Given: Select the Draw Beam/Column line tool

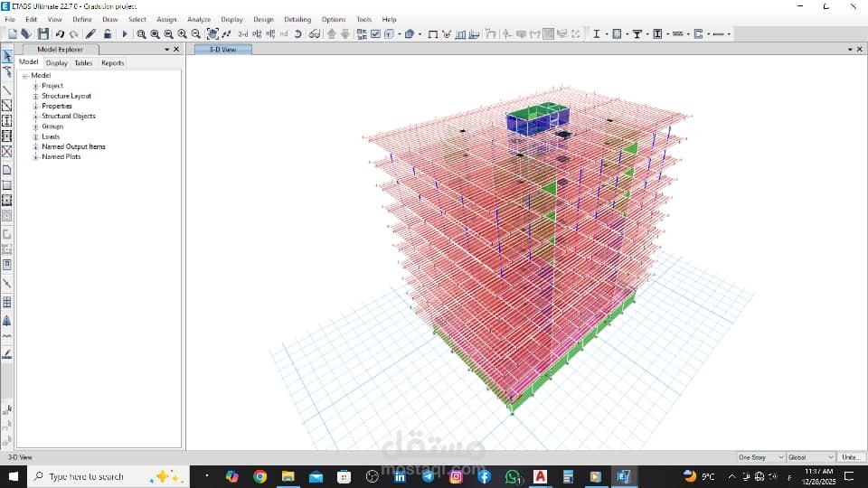Looking at the screenshot, I should 6,89.
